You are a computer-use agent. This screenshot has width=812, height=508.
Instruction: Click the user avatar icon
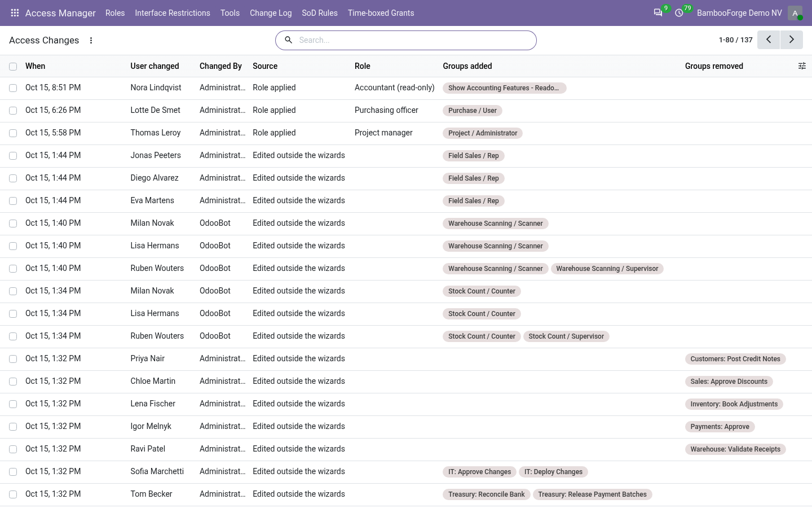pos(795,13)
